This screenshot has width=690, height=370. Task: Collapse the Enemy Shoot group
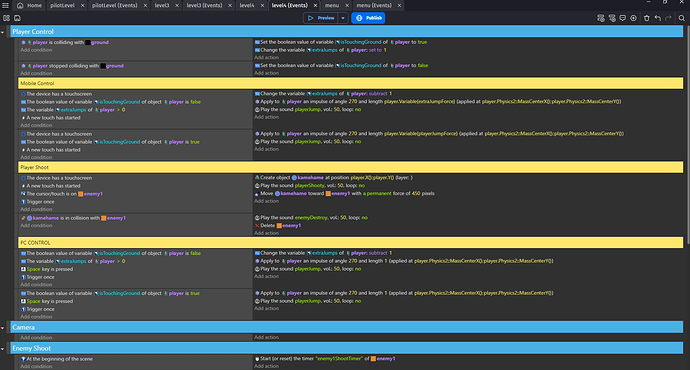(x=3, y=348)
